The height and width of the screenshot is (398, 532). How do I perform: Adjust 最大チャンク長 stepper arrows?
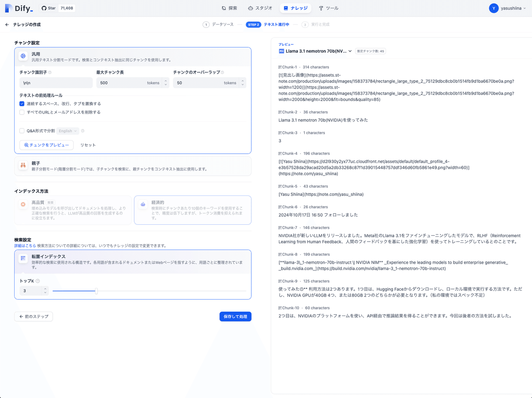coord(166,83)
